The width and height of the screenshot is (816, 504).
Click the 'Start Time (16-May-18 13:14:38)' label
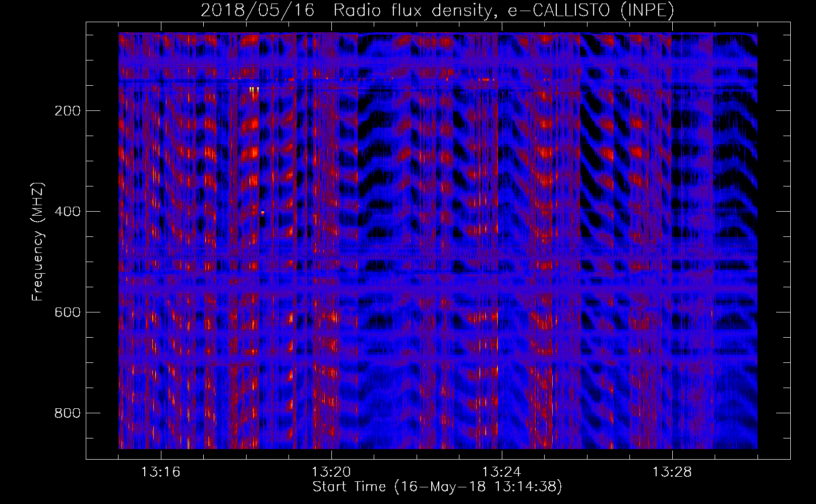[437, 487]
